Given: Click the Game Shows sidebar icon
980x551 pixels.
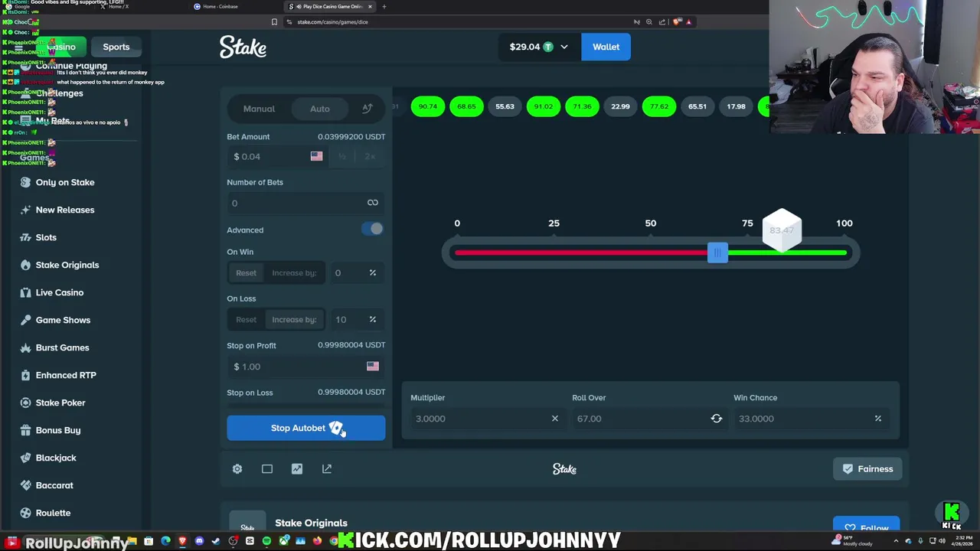Looking at the screenshot, I should (x=25, y=320).
